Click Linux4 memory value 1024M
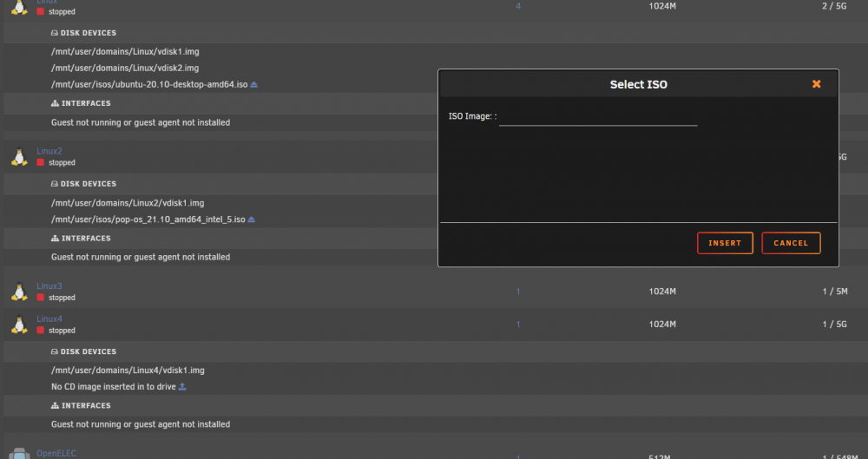The height and width of the screenshot is (459, 868). [x=662, y=324]
